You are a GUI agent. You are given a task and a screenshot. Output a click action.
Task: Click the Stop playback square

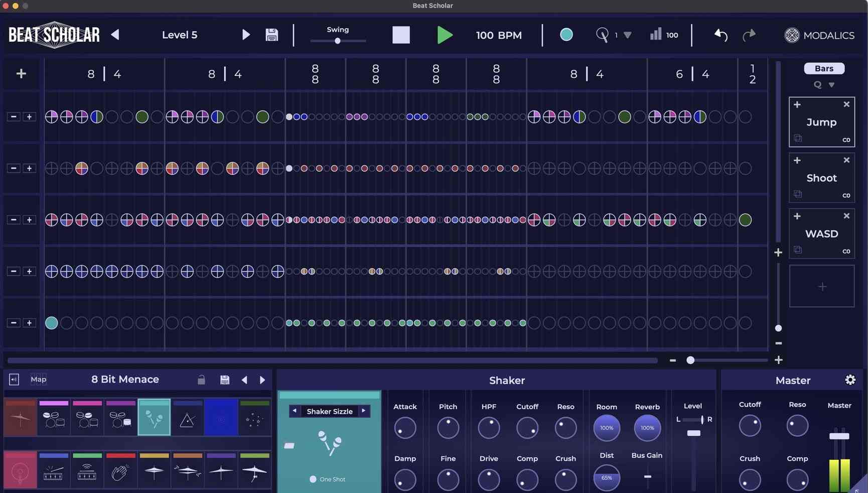pyautogui.click(x=400, y=35)
